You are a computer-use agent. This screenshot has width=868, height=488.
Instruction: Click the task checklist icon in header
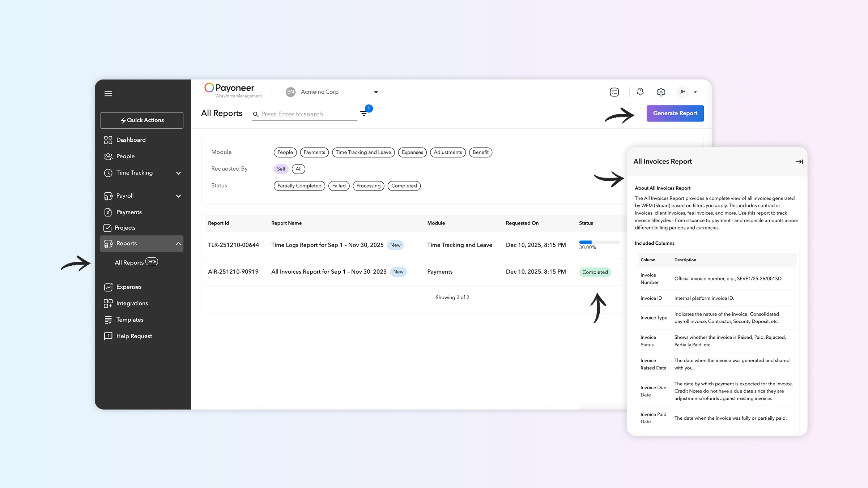(x=614, y=92)
